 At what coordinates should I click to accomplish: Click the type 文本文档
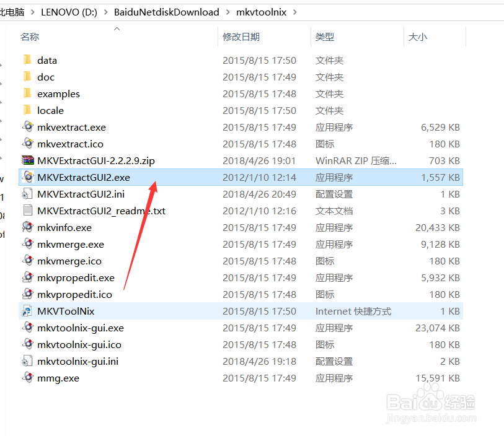pyautogui.click(x=334, y=211)
